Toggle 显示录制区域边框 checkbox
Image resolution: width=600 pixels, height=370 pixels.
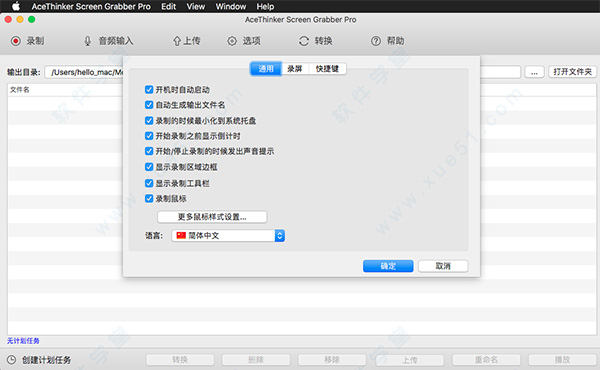click(149, 167)
